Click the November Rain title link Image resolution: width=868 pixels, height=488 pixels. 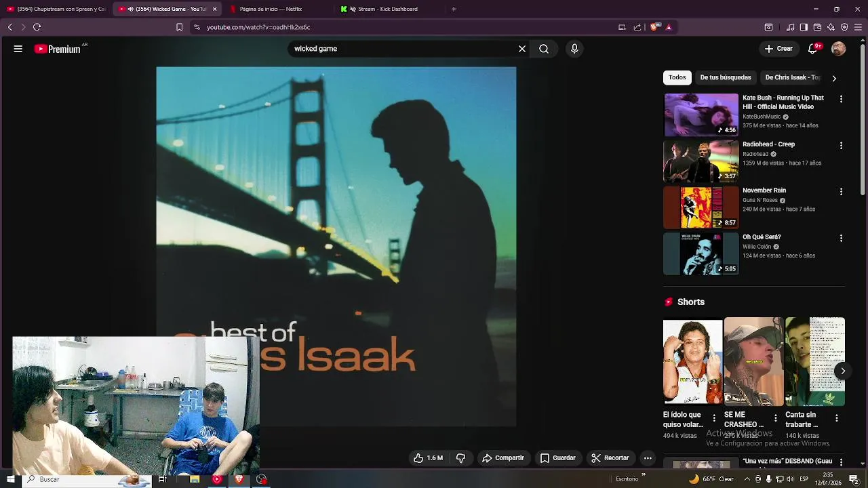click(764, 190)
